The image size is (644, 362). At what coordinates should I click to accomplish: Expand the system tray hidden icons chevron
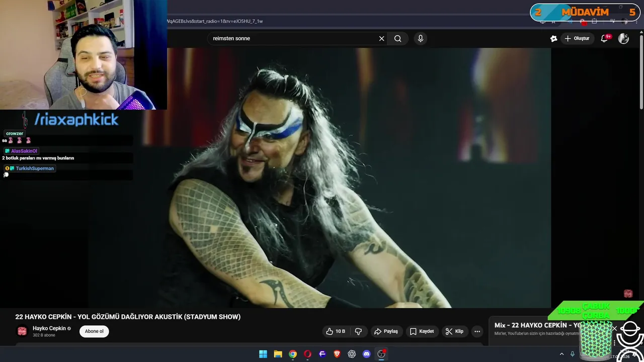[x=562, y=354]
